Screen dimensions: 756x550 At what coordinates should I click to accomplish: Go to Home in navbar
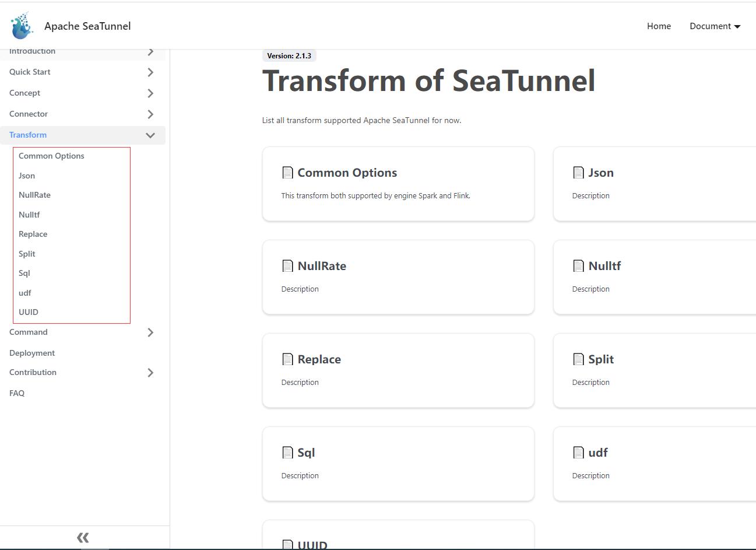pos(659,26)
